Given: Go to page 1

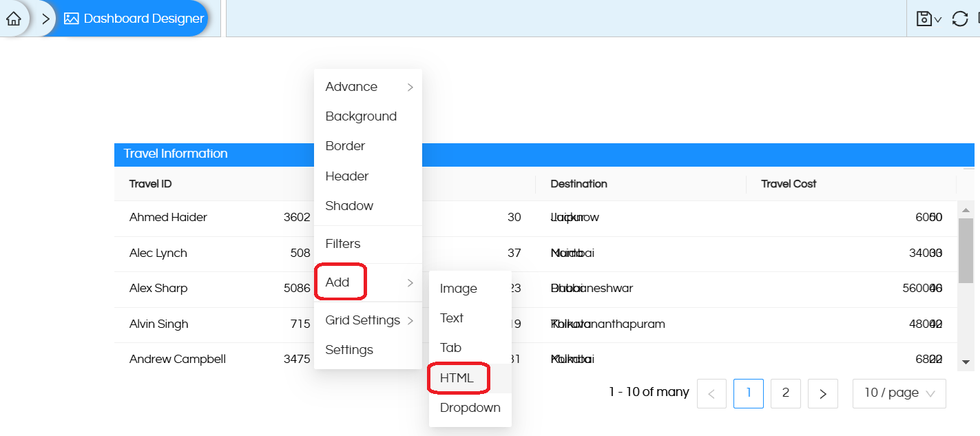Looking at the screenshot, I should tap(749, 393).
